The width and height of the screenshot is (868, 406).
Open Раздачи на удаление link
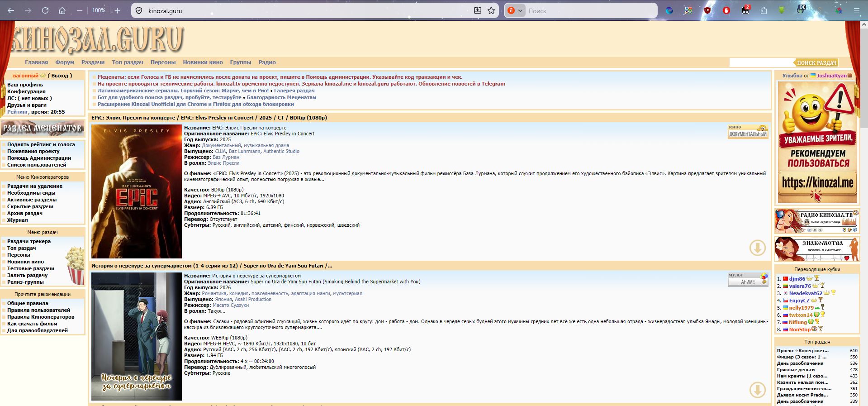(x=35, y=186)
